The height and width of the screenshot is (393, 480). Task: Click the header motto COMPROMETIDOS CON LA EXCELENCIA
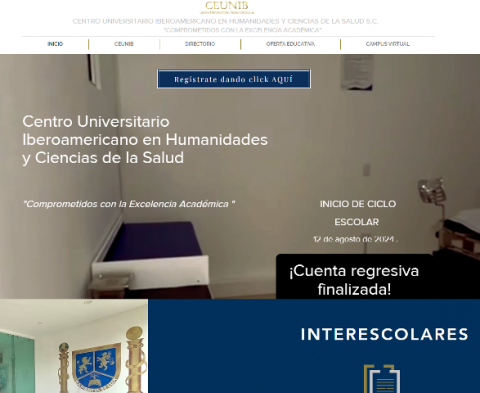click(x=242, y=30)
